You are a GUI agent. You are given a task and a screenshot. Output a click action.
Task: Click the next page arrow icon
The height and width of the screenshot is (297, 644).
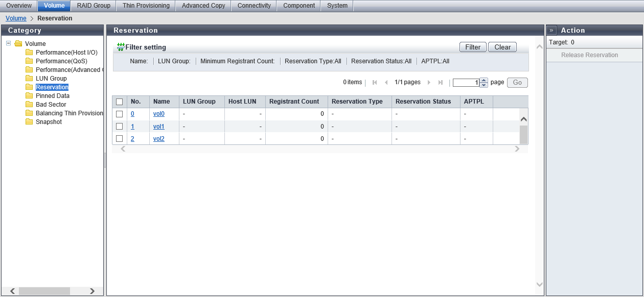(x=429, y=83)
